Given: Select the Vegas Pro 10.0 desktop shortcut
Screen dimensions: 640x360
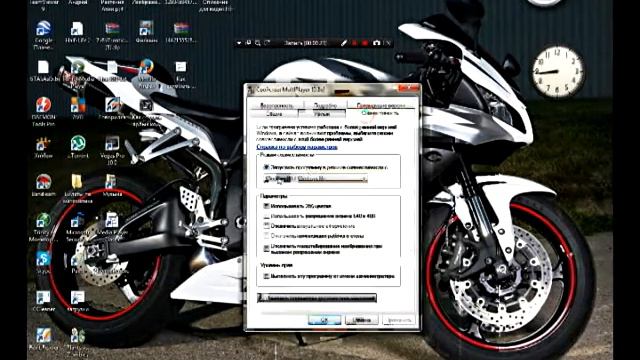Looking at the screenshot, I should (x=112, y=150).
